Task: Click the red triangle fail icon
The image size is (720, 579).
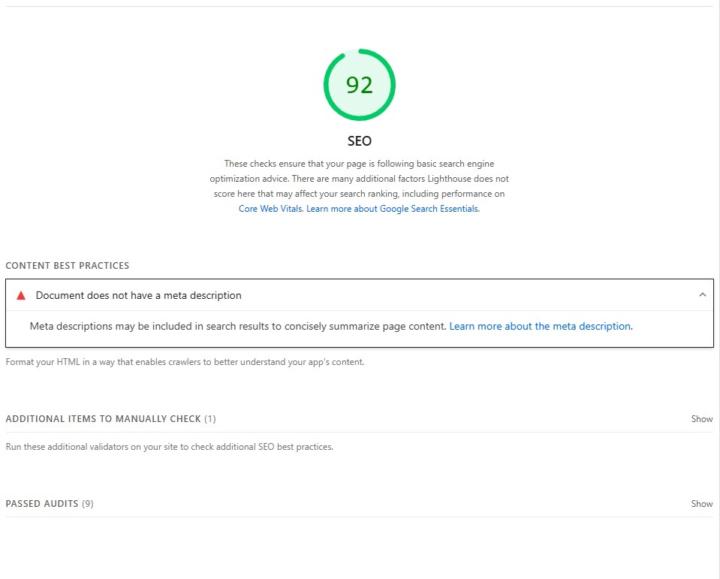Action: pyautogui.click(x=21, y=295)
